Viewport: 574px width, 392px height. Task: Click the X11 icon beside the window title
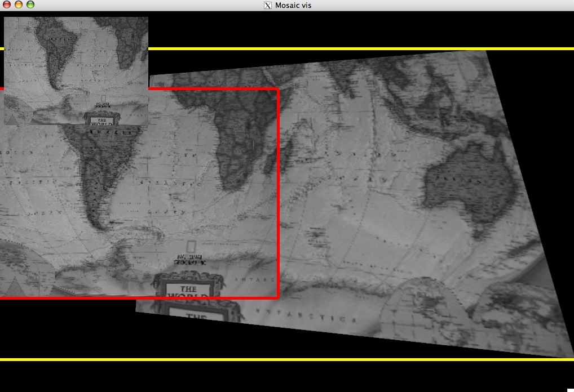pos(268,5)
